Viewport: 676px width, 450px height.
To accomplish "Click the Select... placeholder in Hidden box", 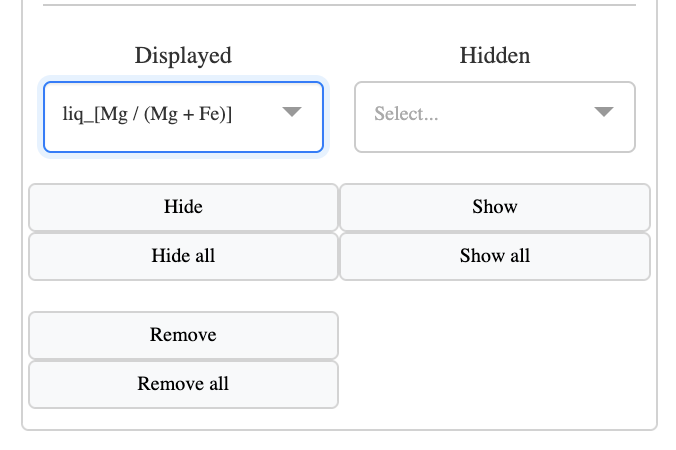I will [406, 114].
